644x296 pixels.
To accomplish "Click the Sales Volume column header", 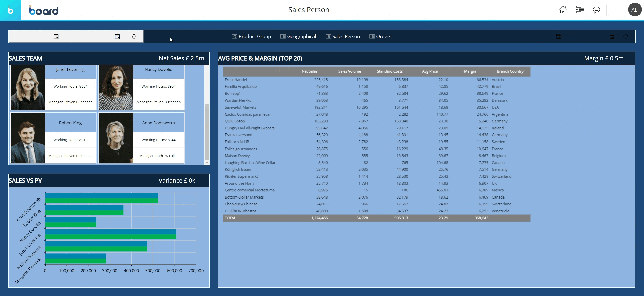I will coord(349,71).
